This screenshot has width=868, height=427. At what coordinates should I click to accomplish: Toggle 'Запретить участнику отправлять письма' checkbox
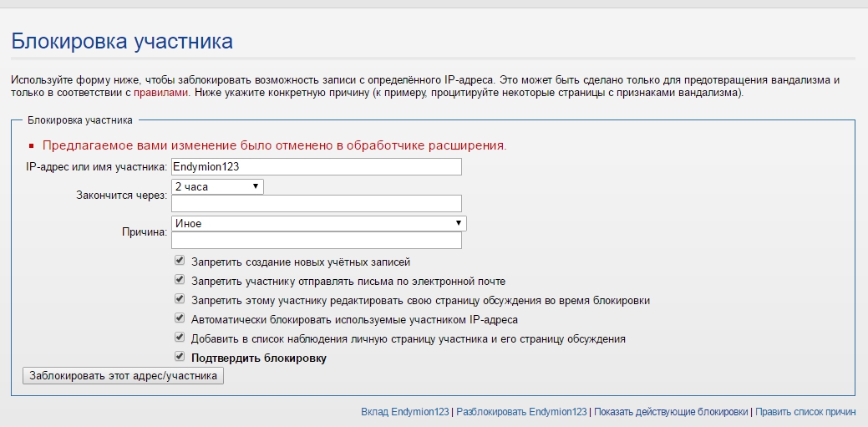tap(180, 280)
